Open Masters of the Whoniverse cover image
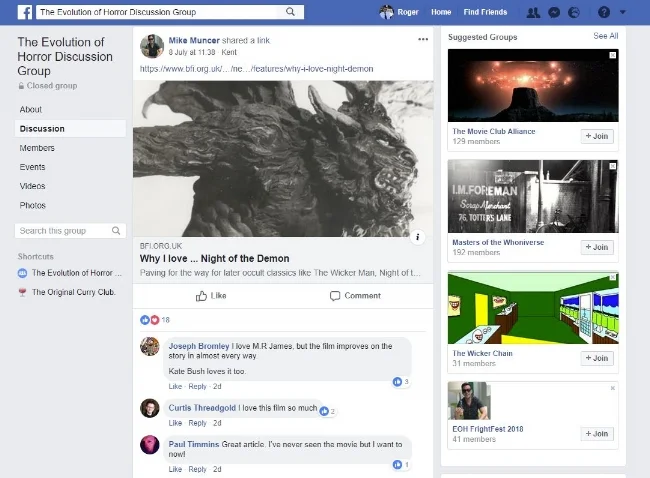This screenshot has height=478, width=650. pyautogui.click(x=533, y=197)
